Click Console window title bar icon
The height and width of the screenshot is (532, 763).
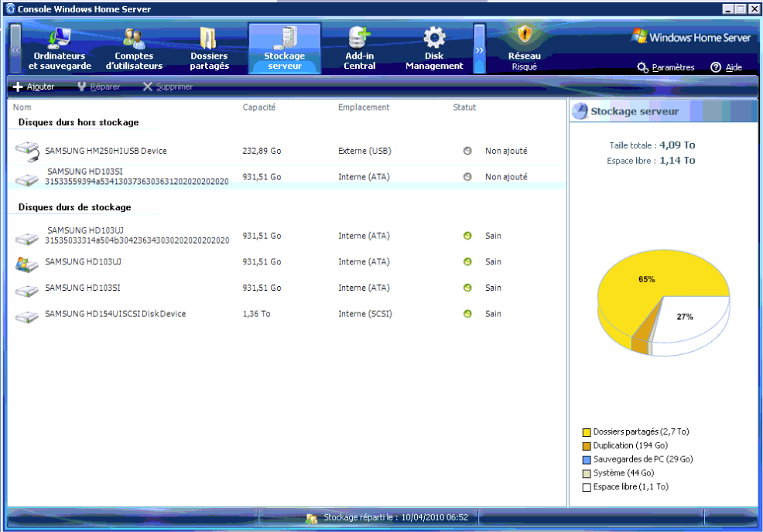(10, 9)
